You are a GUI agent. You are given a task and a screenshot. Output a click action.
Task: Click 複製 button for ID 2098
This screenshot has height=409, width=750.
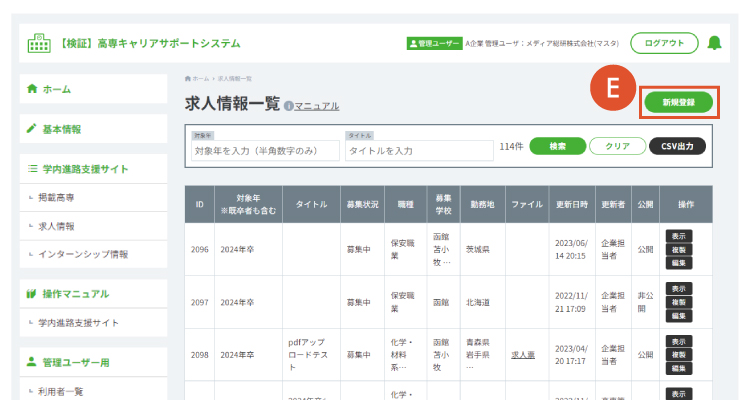click(x=679, y=354)
